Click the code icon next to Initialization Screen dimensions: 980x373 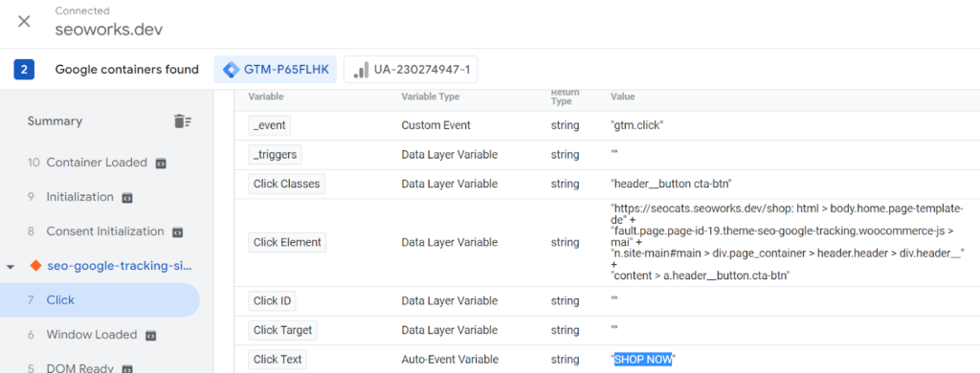[x=127, y=197]
